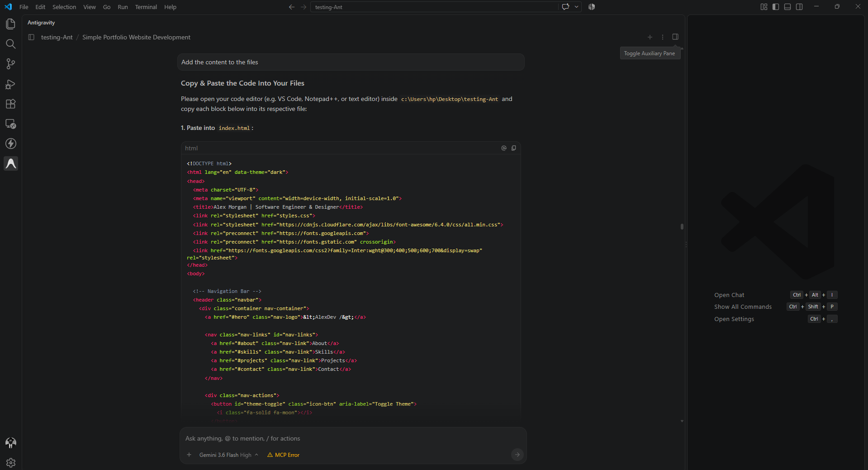The image size is (868, 470).
Task: Click the testing-Ant breadcrumb
Action: click(x=57, y=37)
